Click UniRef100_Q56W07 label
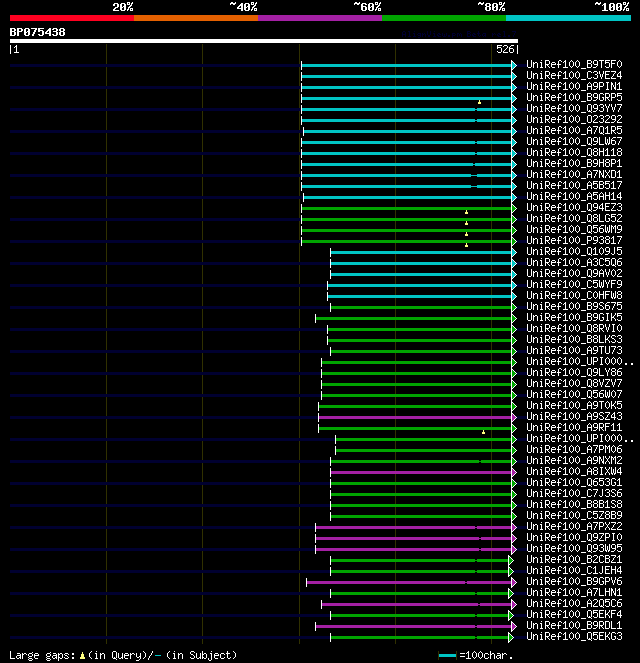Viewport: 640px width, 663px height. [574, 394]
